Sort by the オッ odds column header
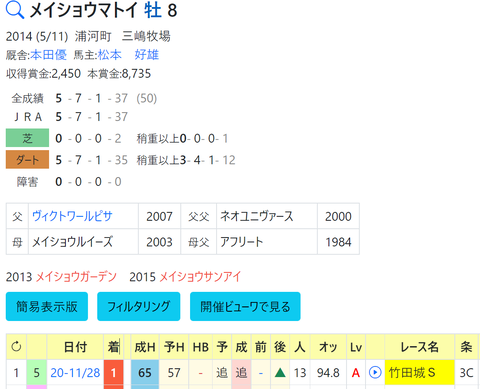 pos(328,347)
